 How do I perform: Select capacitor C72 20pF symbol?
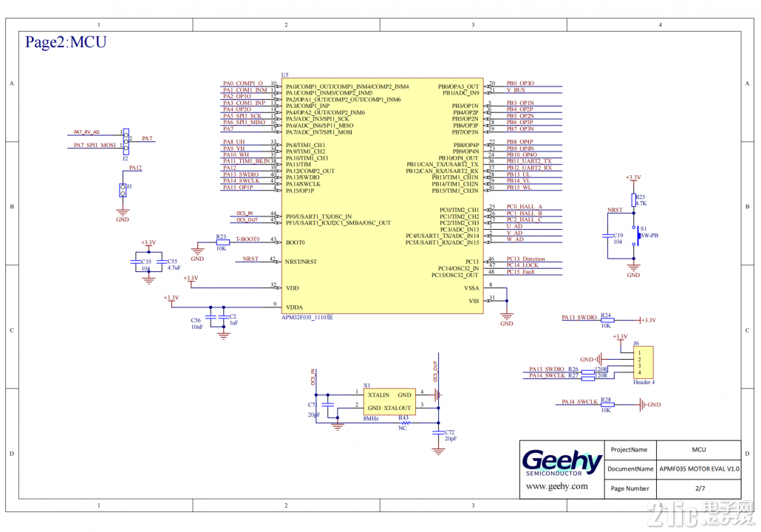click(x=438, y=432)
